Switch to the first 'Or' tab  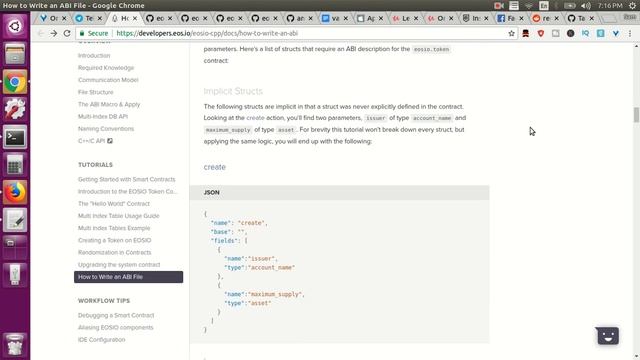[53, 18]
